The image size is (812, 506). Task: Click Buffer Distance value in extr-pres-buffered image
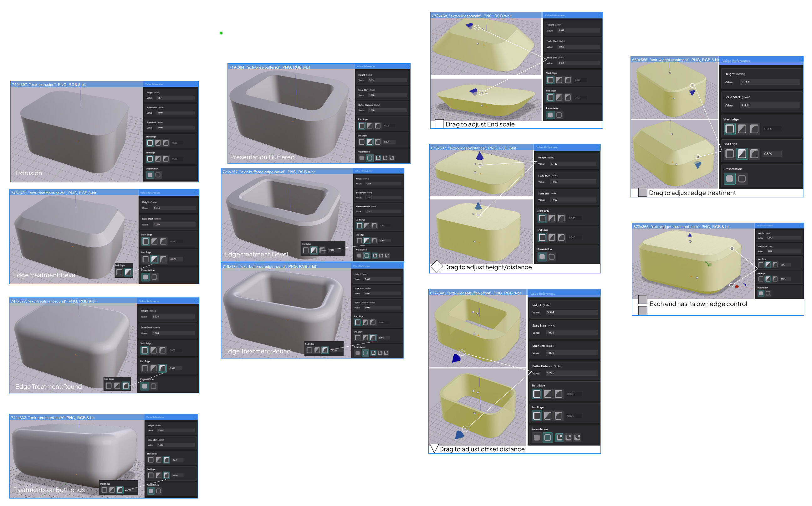tap(388, 111)
